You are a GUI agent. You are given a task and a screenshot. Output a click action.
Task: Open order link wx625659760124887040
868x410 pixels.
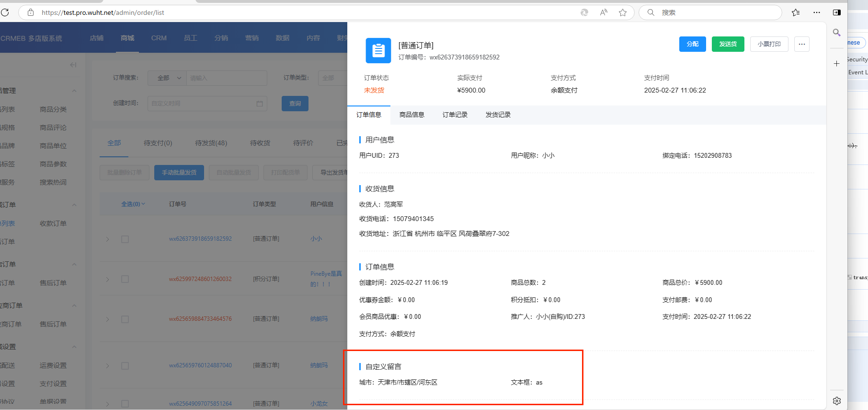(x=200, y=365)
